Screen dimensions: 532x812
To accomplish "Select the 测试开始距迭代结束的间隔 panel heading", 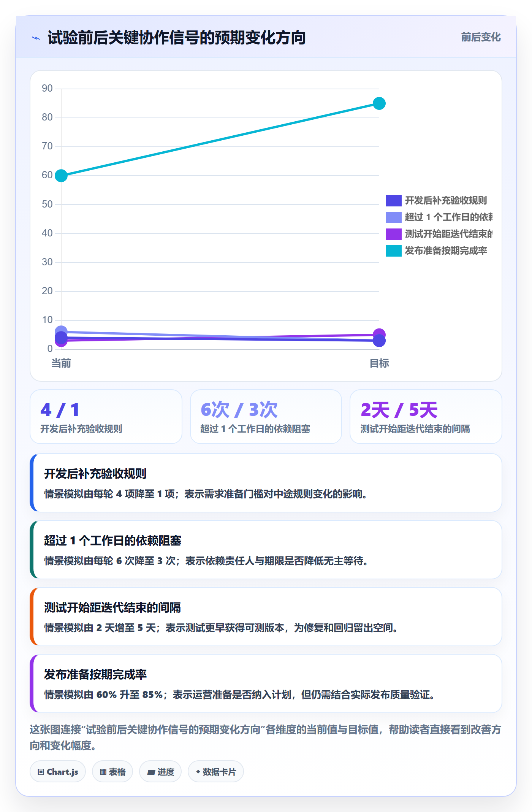I will (x=112, y=607).
